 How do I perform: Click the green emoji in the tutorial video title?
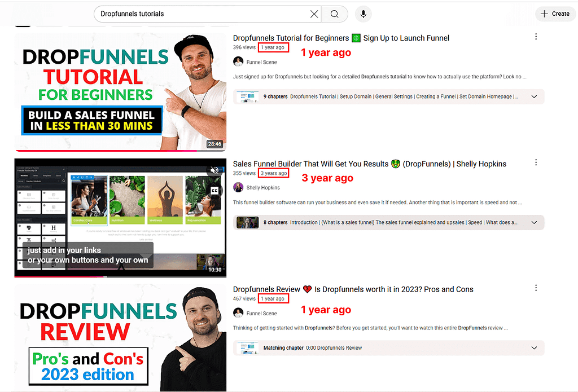click(x=356, y=38)
